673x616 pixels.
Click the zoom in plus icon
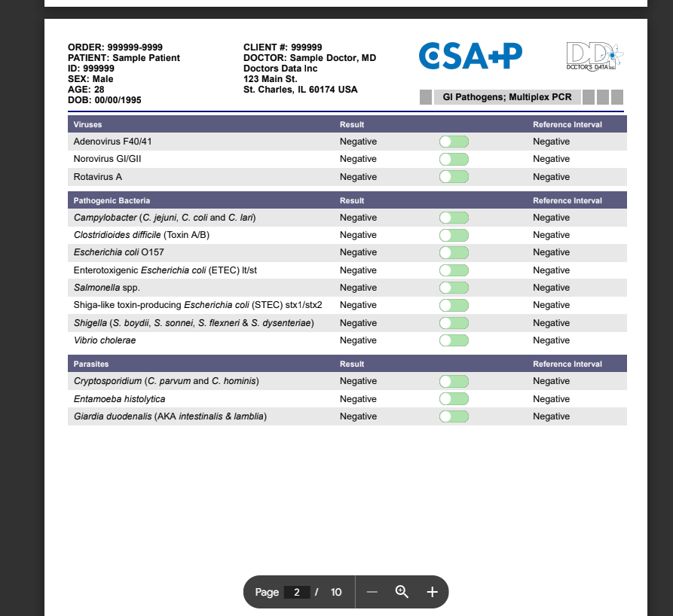(x=432, y=592)
